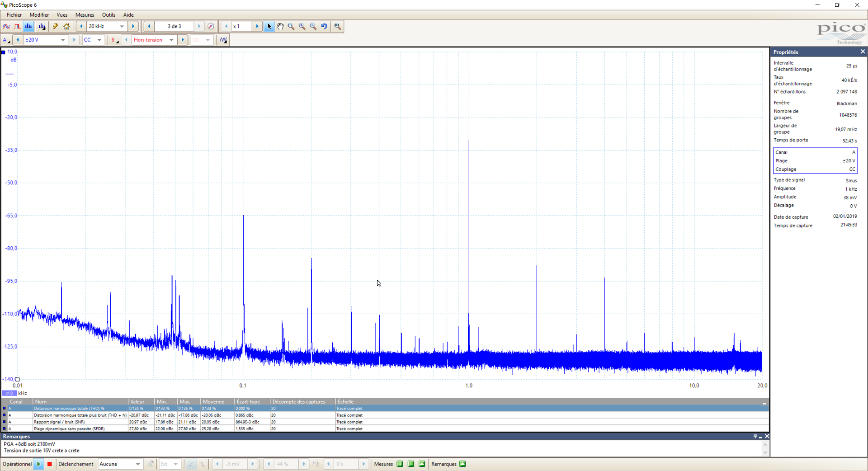The width and height of the screenshot is (868, 471).
Task: Open the buffer navigator compass icon
Action: [211, 26]
